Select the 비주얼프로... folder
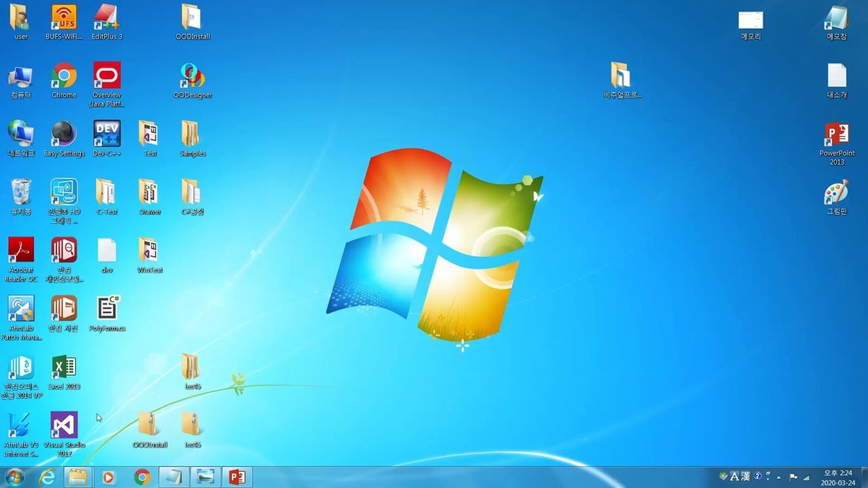 coord(622,81)
